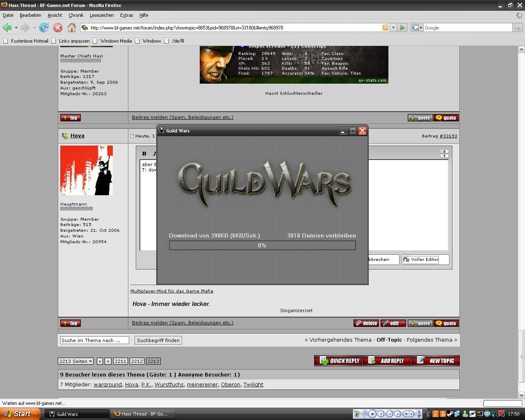525x420 pixels.
Task: Click the search magnifier icon in Firefox
Action: (x=518, y=27)
